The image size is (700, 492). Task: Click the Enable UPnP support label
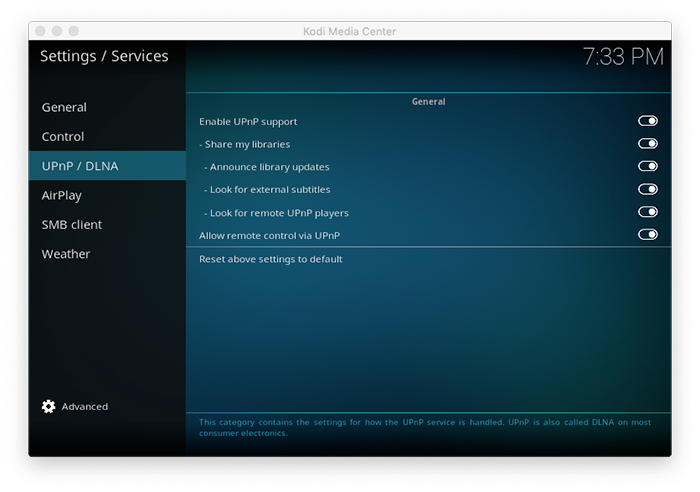tap(248, 122)
